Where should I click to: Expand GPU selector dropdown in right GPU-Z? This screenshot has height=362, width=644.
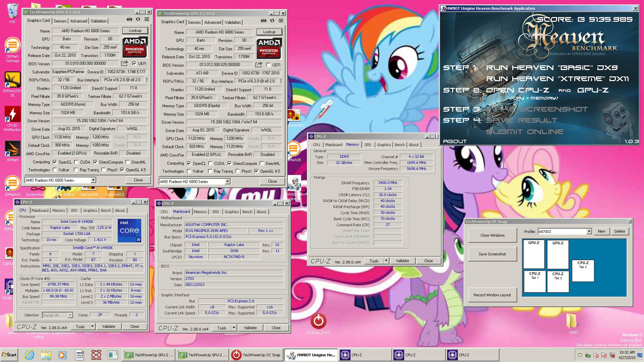227,182
